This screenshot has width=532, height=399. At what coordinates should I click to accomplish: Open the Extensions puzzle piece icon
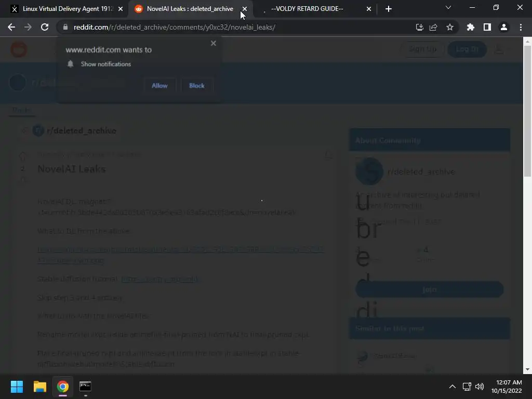pos(471,27)
